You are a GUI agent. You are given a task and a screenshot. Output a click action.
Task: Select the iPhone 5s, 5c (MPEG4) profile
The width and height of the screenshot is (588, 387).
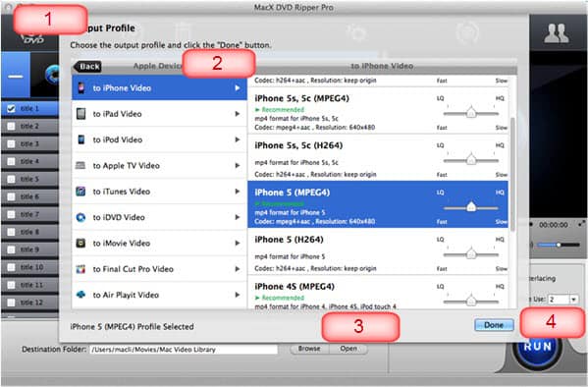[378, 111]
